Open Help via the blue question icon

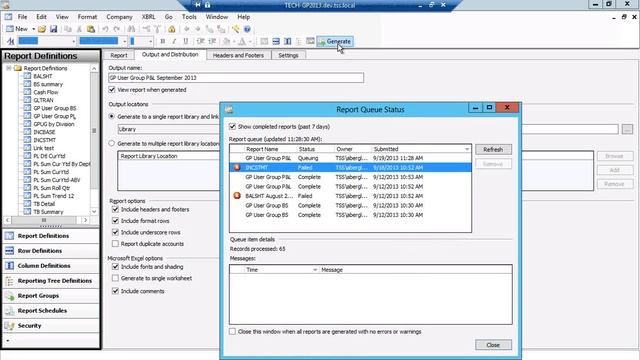[x=247, y=29]
